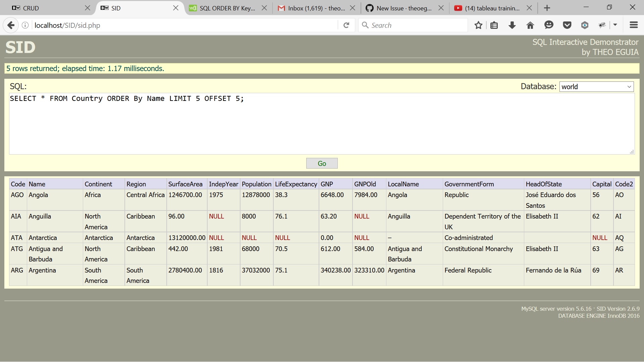Screen dimensions: 644x362
Task: Expand the extension overflow dropdown arrow
Action: pyautogui.click(x=616, y=25)
